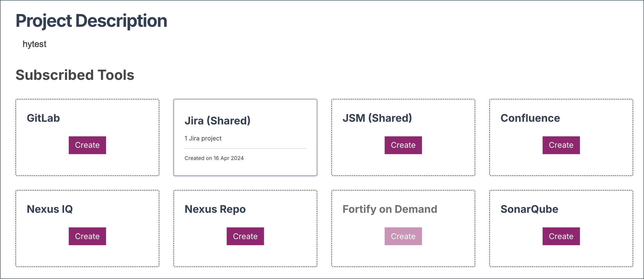Select the '1 Jira project' text
The width and height of the screenshot is (644, 279).
point(203,138)
